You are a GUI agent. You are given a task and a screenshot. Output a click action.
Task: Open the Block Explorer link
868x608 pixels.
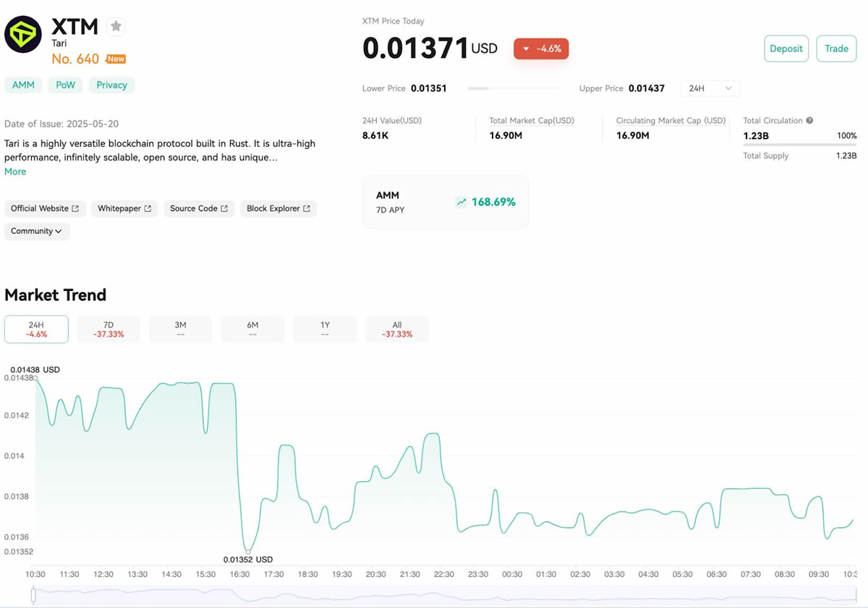[x=278, y=208]
